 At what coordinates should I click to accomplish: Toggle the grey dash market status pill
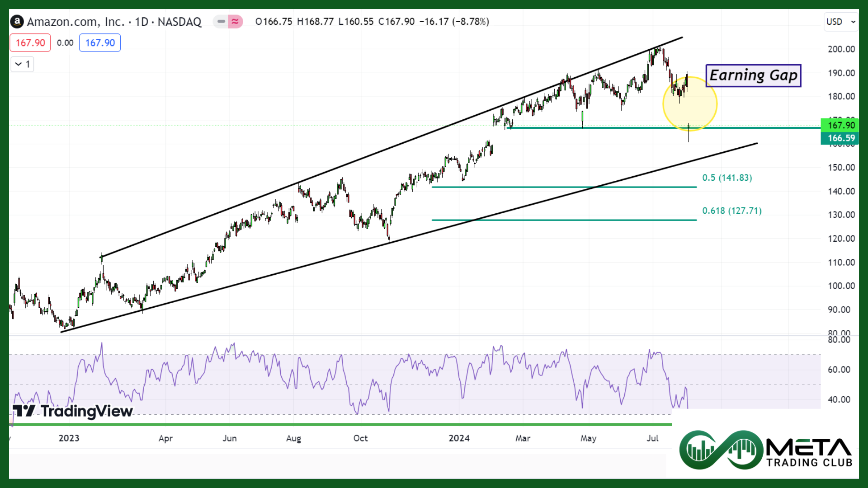click(x=221, y=21)
